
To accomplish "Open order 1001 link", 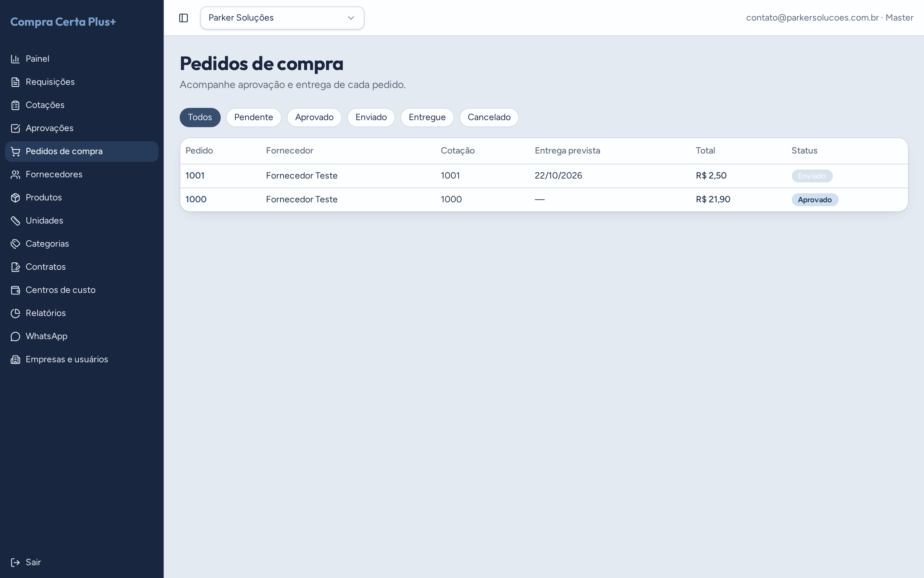I will (195, 176).
